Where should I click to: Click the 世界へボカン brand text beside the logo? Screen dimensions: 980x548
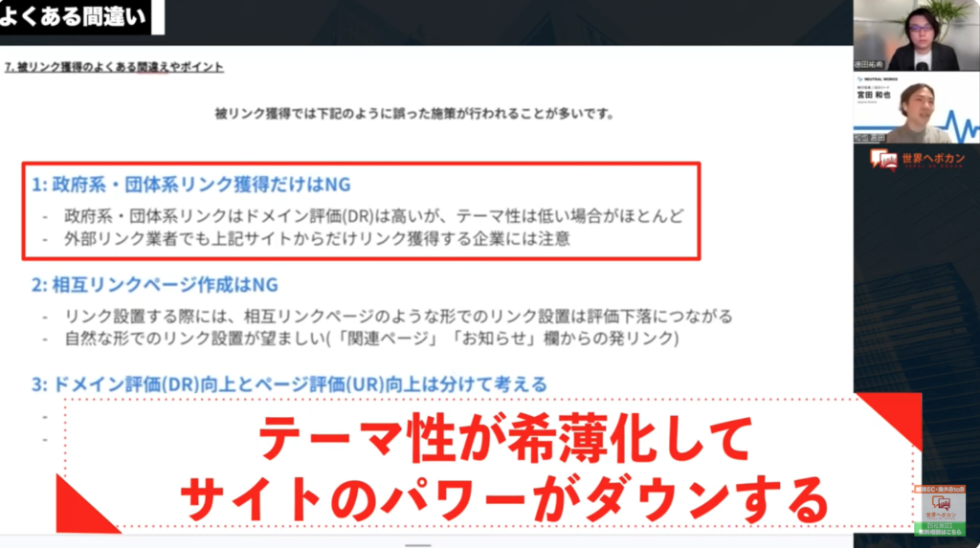coord(933,160)
